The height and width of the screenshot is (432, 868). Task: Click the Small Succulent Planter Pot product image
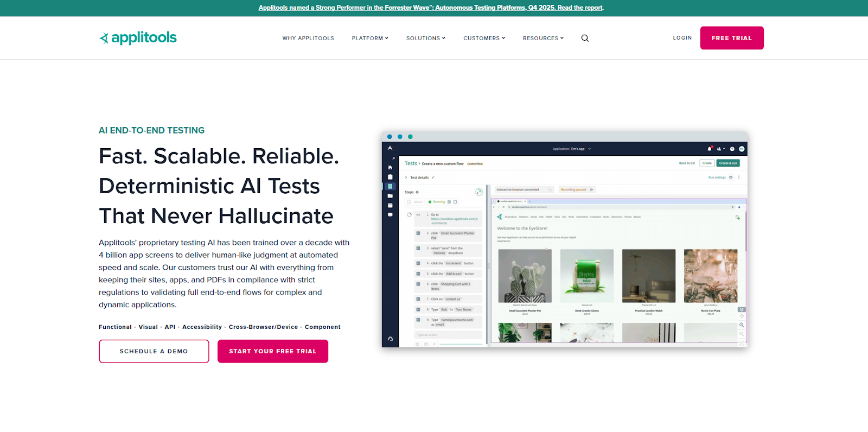(x=525, y=276)
